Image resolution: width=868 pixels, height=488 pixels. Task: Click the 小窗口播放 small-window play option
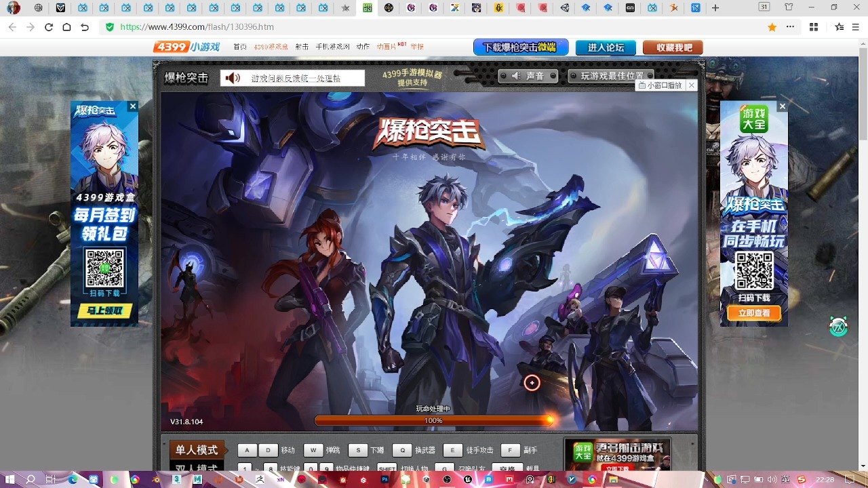(x=660, y=85)
